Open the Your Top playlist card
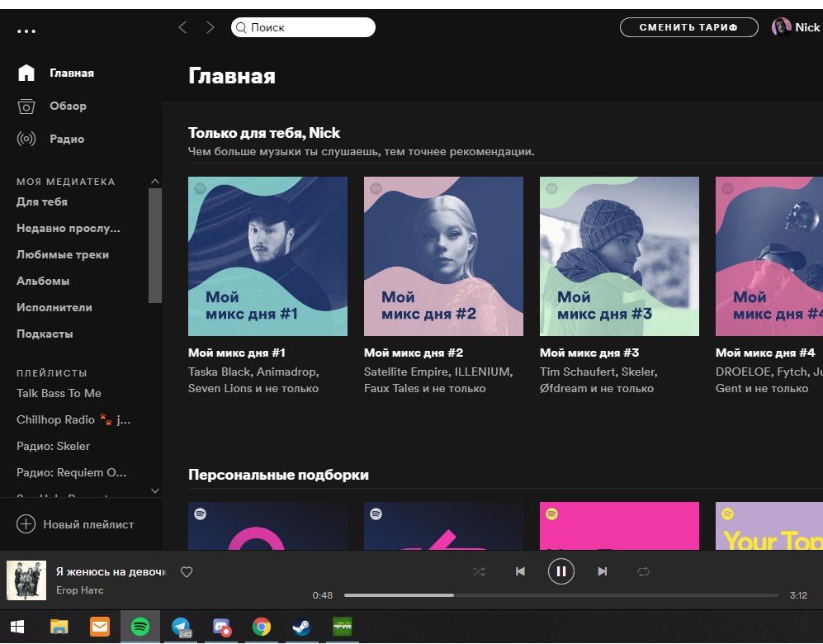 tap(769, 526)
